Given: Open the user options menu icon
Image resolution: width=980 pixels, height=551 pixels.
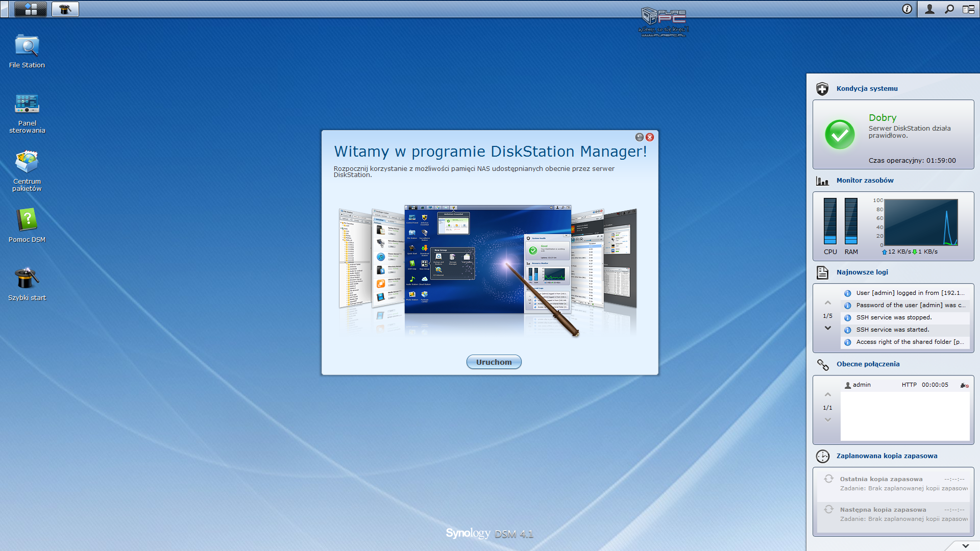Looking at the screenshot, I should (929, 9).
